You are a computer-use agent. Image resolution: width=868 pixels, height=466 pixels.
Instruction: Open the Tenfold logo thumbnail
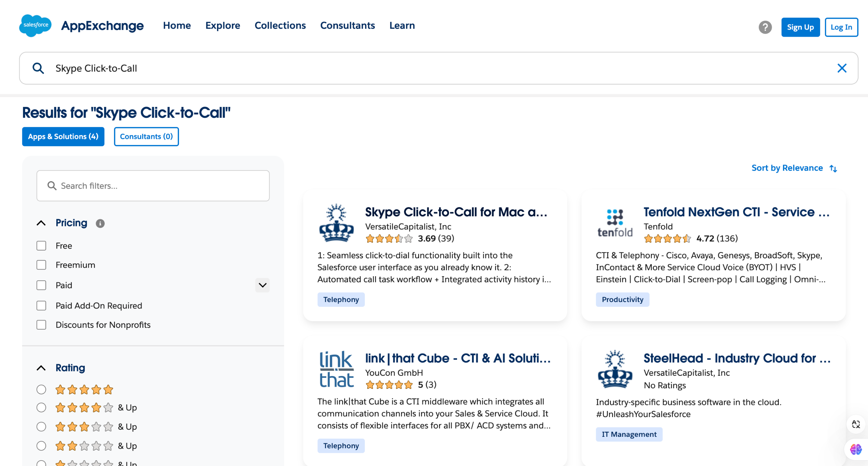[615, 223]
